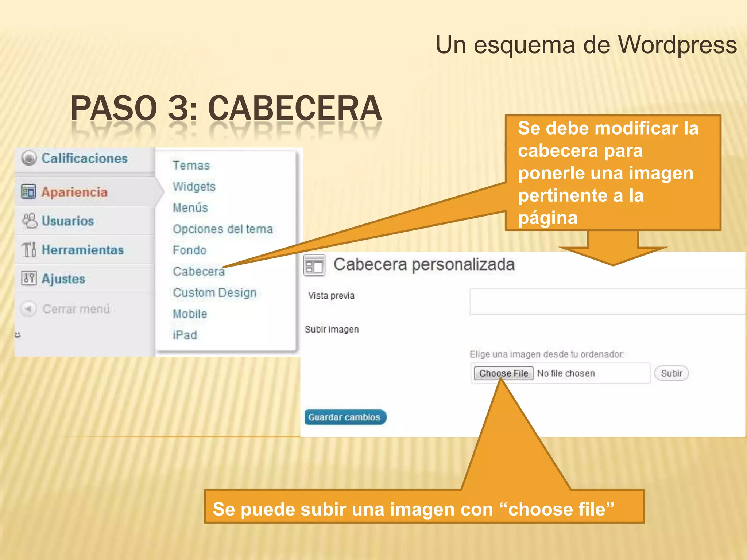Select iPad in the submenu
This screenshot has height=560, width=747.
[185, 335]
